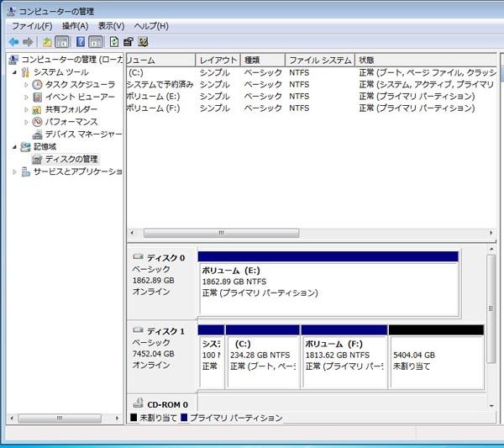The image size is (504, 448).
Task: Click the black 未割り当て legend swatch
Action: tap(134, 418)
